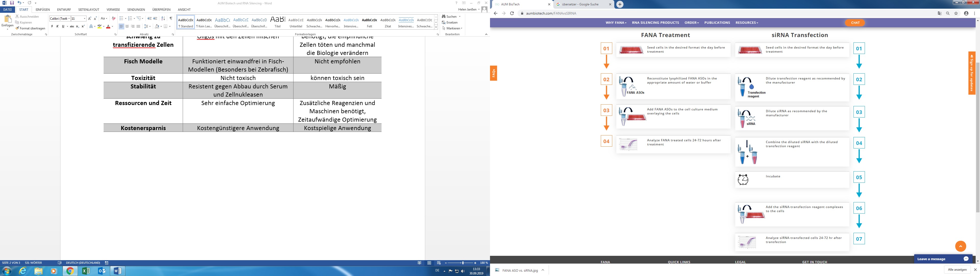This screenshot has height=276, width=980.
Task: Switch to web layout view in status bar
Action: [439, 263]
